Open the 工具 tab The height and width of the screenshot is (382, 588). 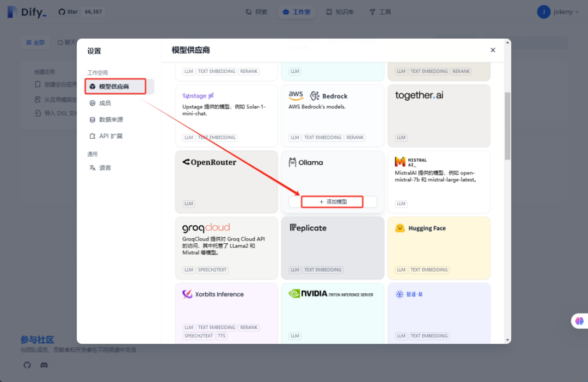(x=380, y=12)
